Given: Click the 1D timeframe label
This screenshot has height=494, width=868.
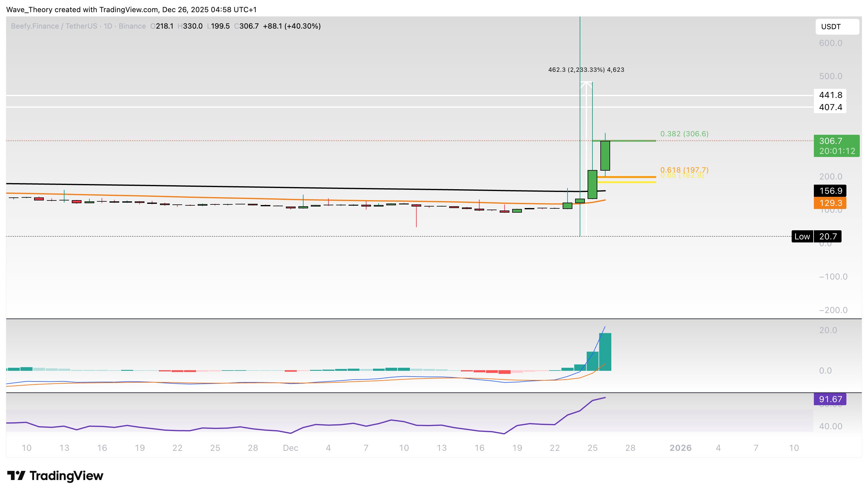Looking at the screenshot, I should point(108,26).
